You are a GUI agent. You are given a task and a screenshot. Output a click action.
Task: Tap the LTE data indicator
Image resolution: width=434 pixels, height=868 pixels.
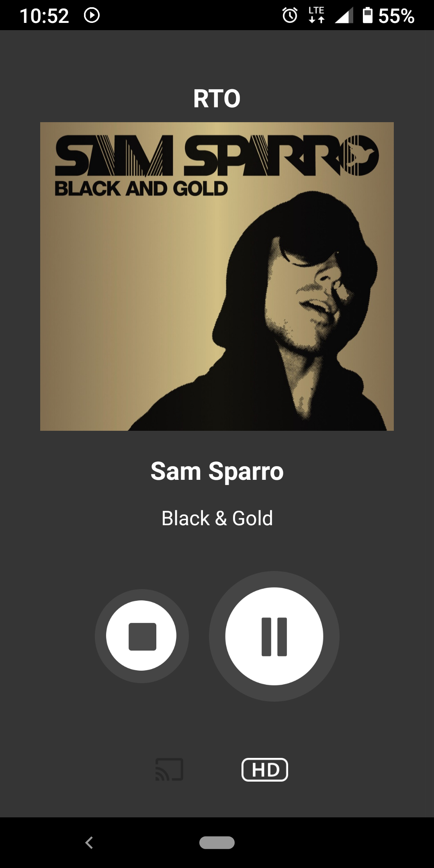317,15
